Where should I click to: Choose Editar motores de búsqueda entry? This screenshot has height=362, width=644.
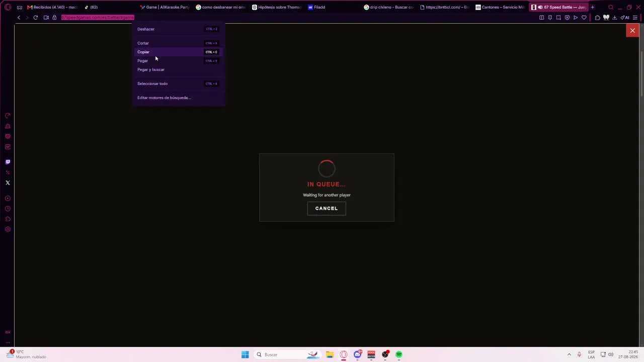point(178,98)
